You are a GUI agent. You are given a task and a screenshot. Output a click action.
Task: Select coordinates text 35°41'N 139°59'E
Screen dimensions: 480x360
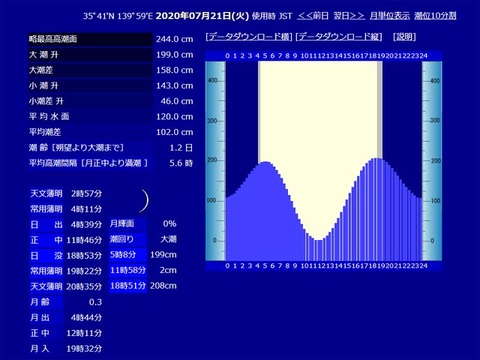(118, 16)
